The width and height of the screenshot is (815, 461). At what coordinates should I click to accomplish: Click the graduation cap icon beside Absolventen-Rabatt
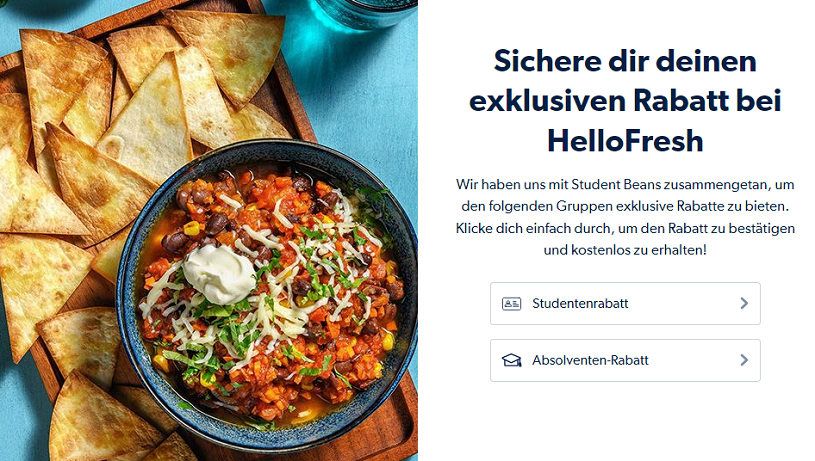(511, 360)
